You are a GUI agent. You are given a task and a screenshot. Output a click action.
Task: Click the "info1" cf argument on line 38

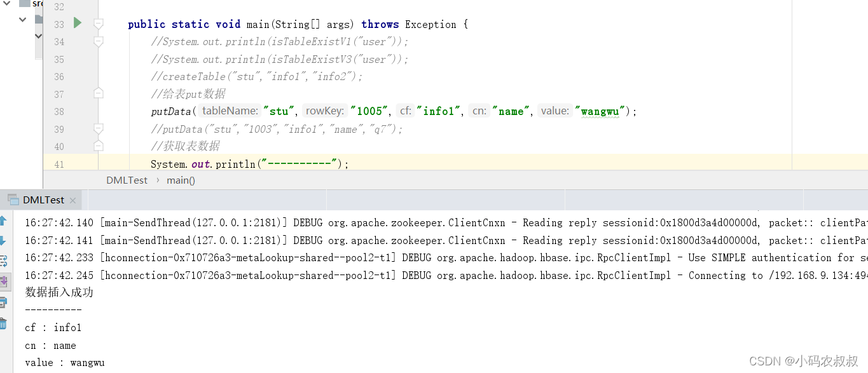point(439,111)
